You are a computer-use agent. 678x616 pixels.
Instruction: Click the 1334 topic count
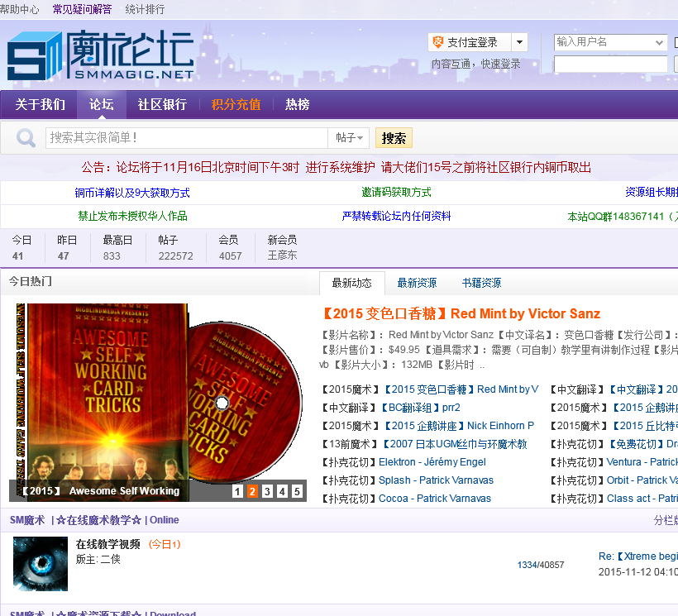pos(527,565)
